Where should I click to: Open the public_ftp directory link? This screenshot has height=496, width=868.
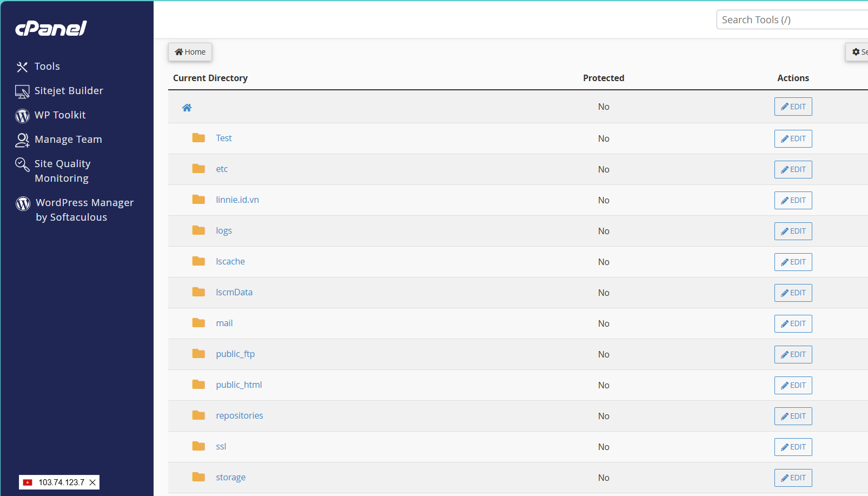235,354
